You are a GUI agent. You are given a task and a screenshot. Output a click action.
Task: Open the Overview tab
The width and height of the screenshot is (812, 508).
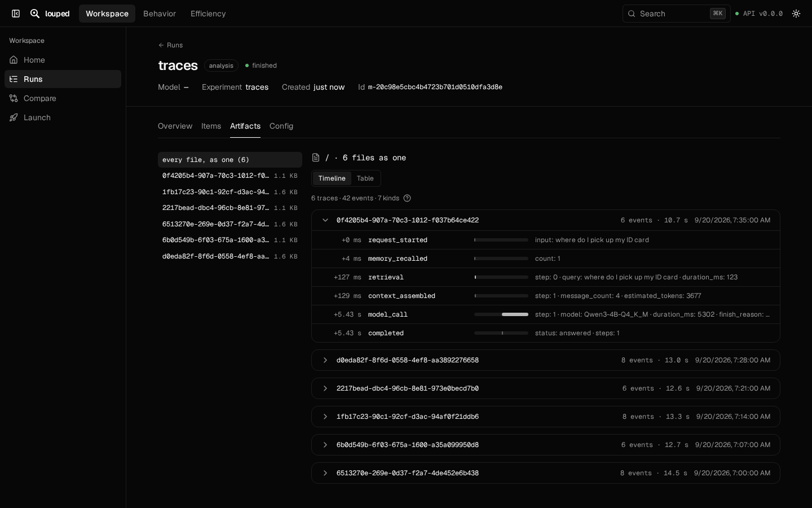(x=175, y=126)
